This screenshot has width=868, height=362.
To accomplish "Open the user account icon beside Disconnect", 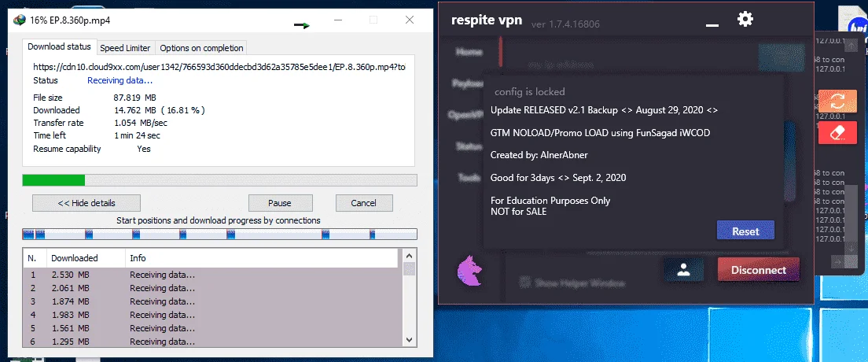I will point(684,270).
